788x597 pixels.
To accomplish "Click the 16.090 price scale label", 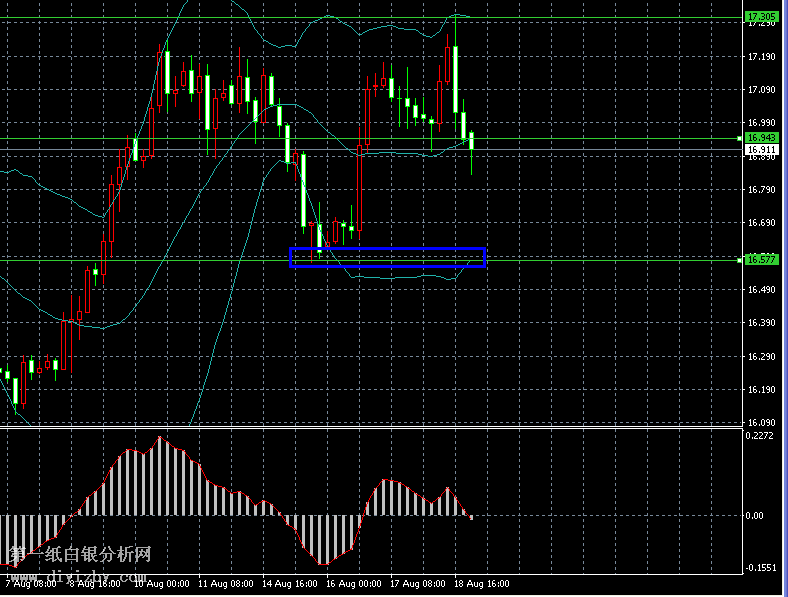I will (761, 423).
